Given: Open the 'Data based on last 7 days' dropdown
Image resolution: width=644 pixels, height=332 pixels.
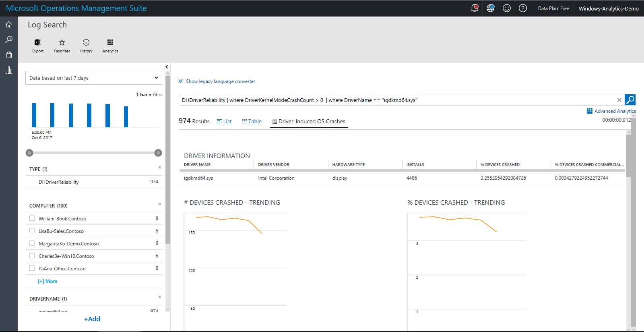Looking at the screenshot, I should tap(93, 78).
